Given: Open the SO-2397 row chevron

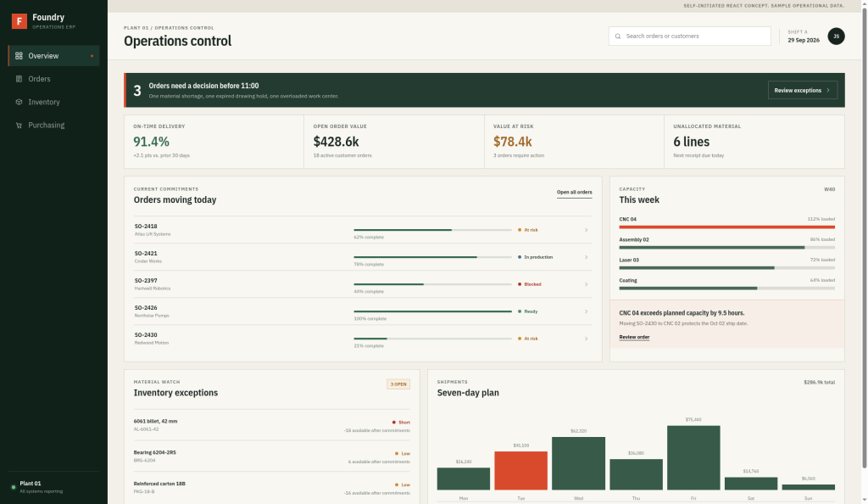Looking at the screenshot, I should 587,284.
